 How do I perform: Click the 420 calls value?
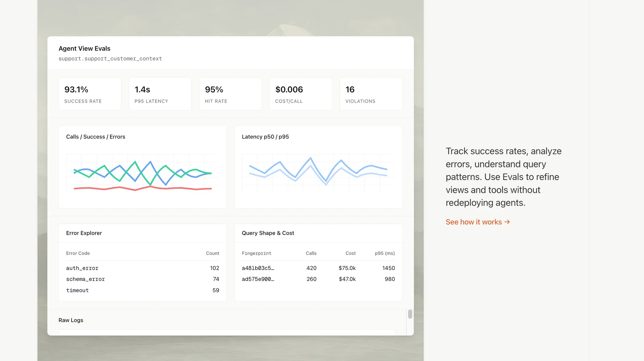[312, 268]
